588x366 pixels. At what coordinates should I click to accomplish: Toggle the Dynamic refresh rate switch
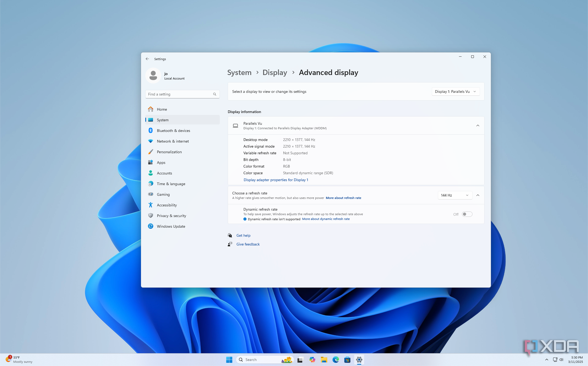[467, 214]
